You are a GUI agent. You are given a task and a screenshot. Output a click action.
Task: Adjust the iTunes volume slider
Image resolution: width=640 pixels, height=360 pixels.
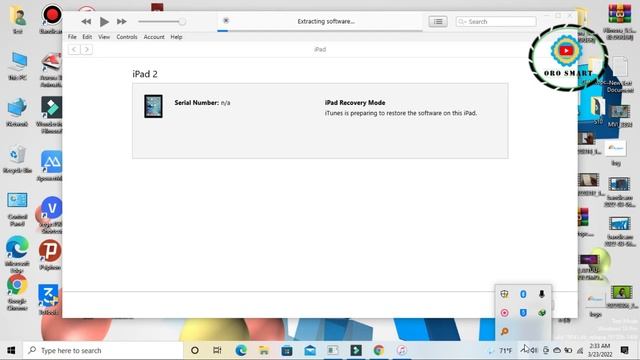[x=162, y=22]
